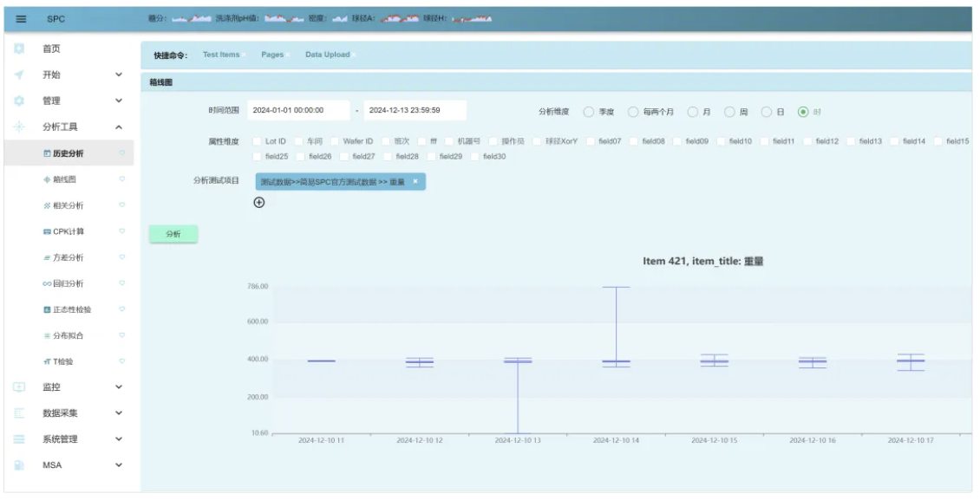Select the 季度 radio button

[x=588, y=112]
